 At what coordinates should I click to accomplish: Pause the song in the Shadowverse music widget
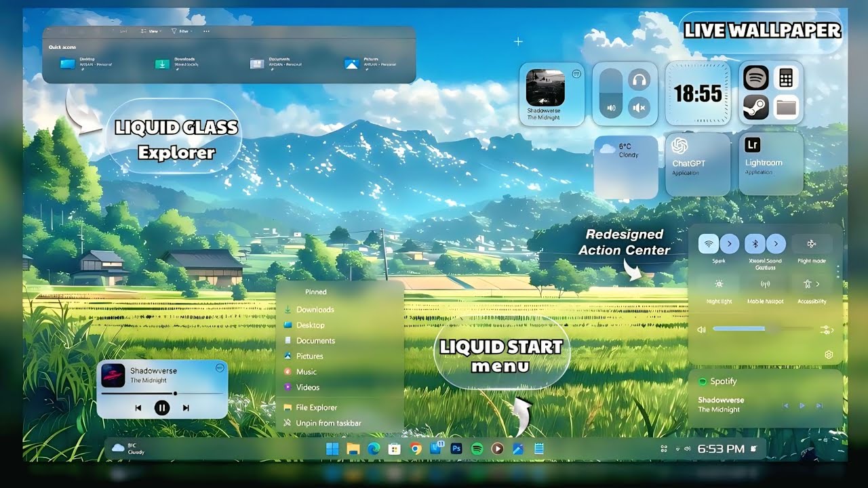coord(161,407)
